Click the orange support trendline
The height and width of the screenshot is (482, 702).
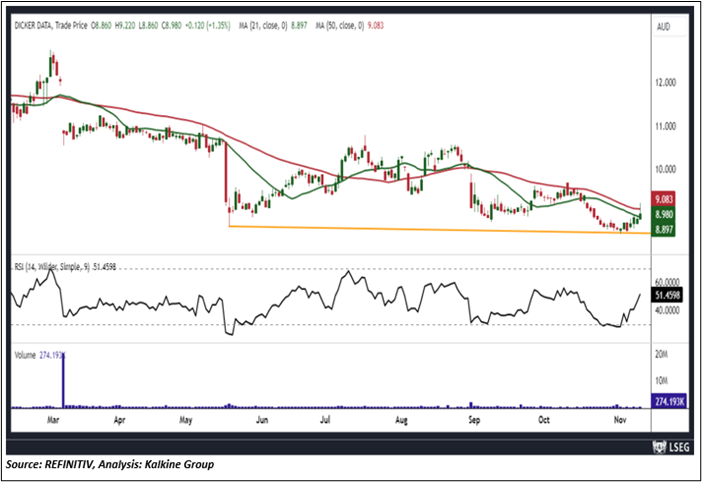click(x=439, y=230)
